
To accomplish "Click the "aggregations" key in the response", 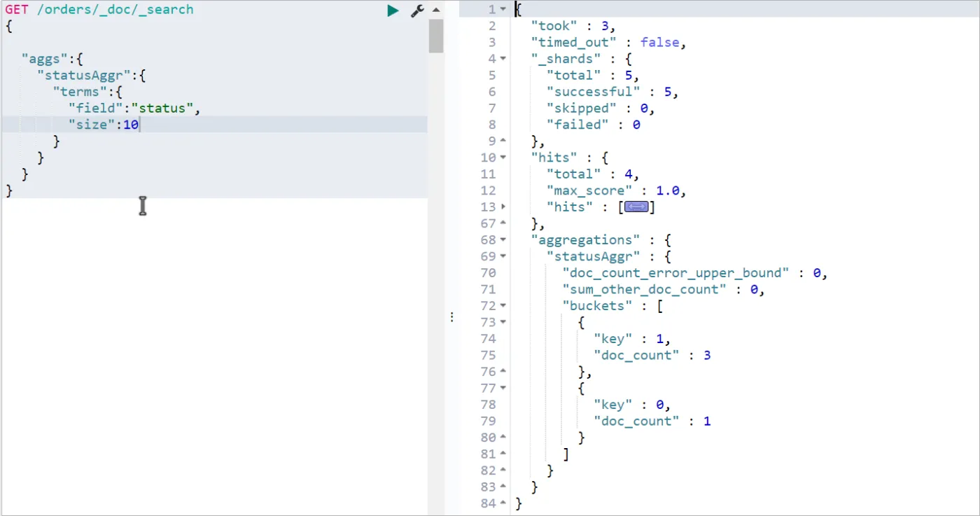I will 585,240.
